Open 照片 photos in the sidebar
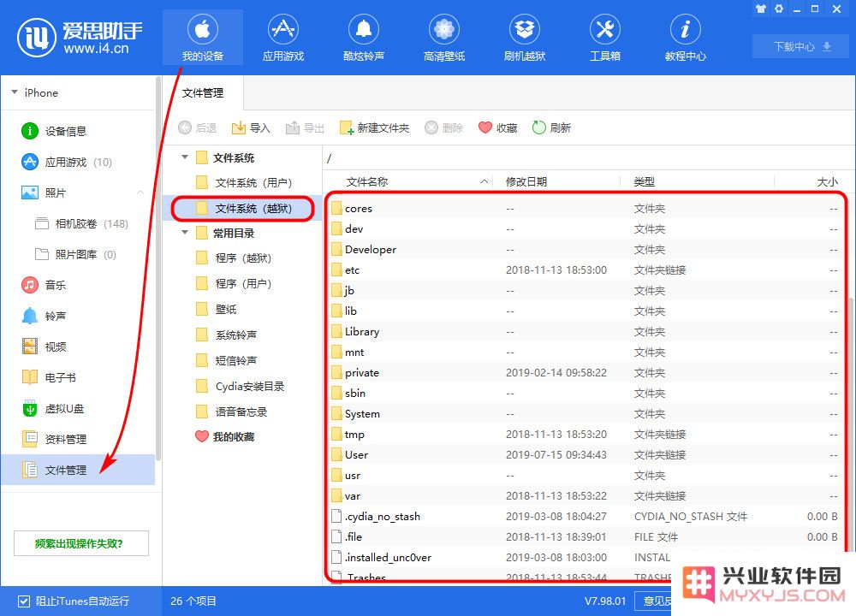856x616 pixels. (78, 192)
